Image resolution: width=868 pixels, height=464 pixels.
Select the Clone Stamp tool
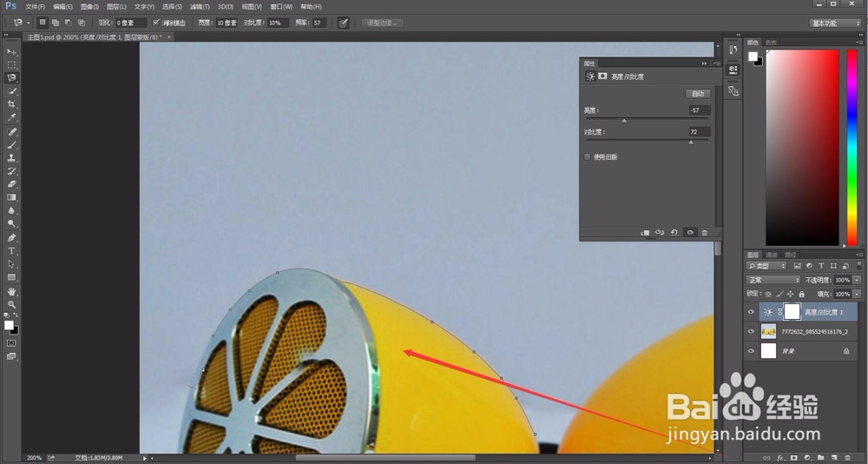[x=11, y=158]
